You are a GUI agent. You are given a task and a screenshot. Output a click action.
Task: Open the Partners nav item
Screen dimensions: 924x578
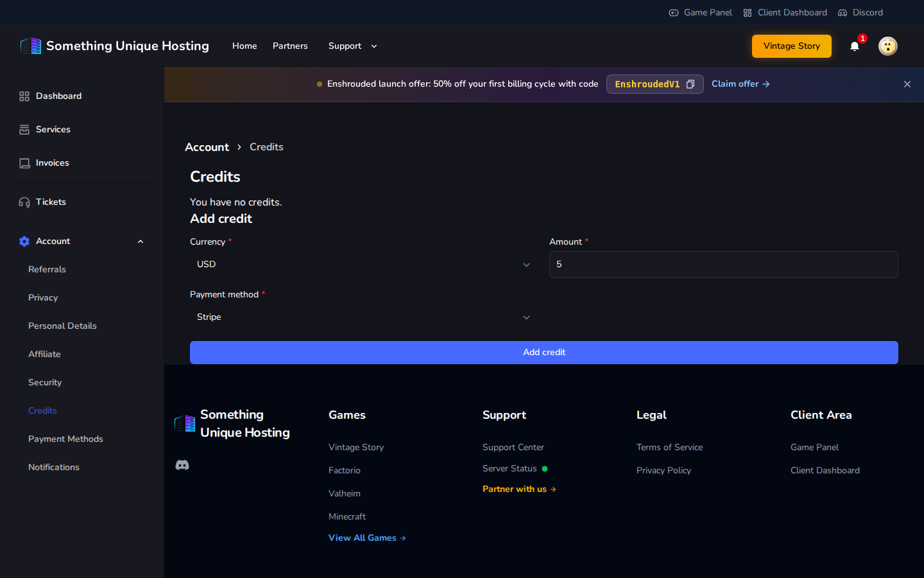click(x=290, y=46)
